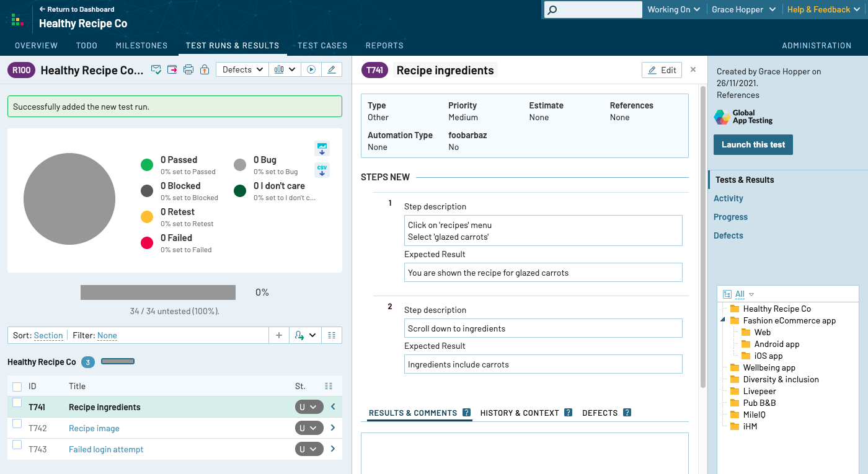Image resolution: width=868 pixels, height=474 pixels.
Task: Check the box next to T743
Action: [17, 445]
